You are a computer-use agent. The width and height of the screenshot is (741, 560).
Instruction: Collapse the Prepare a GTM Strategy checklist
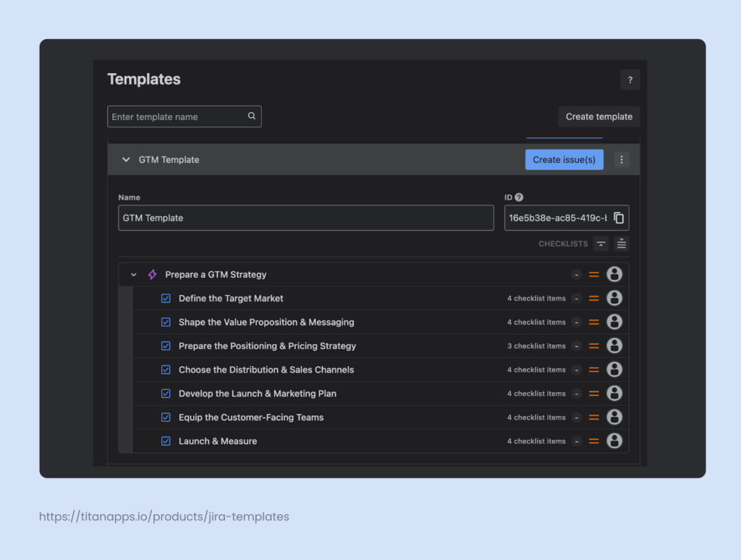(133, 274)
